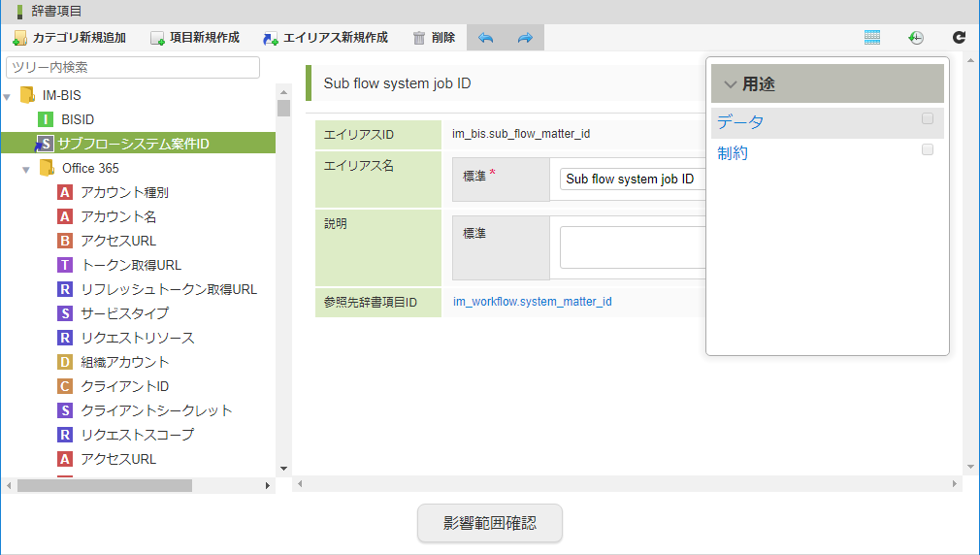Click the refresh icon in toolbar
Screen dimensions: 980x555
click(959, 38)
